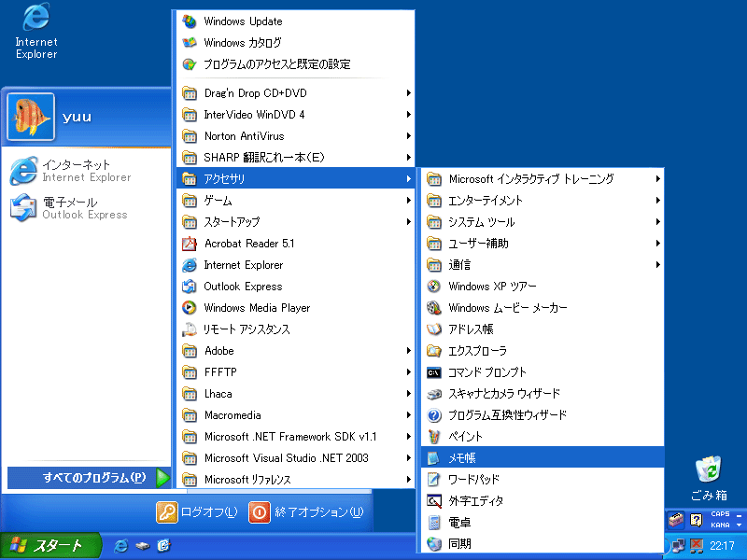747x560 pixels.
Task: Click the スタート button
Action: pyautogui.click(x=50, y=546)
